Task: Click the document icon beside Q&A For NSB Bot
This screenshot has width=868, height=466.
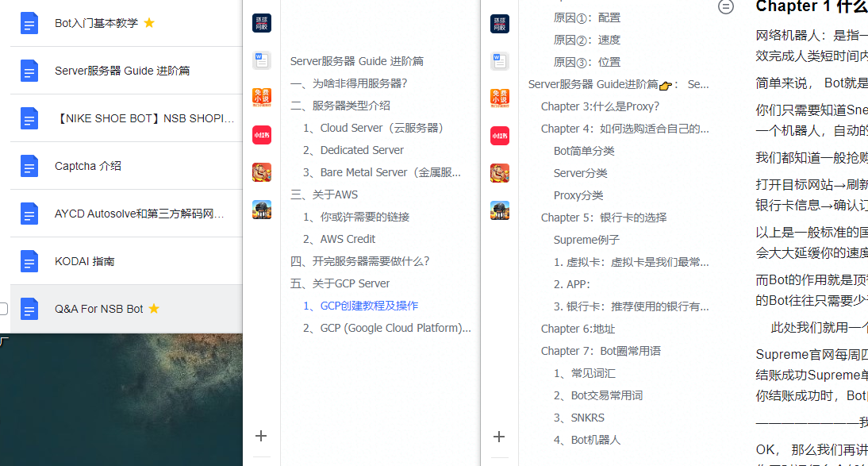Action: 29,309
